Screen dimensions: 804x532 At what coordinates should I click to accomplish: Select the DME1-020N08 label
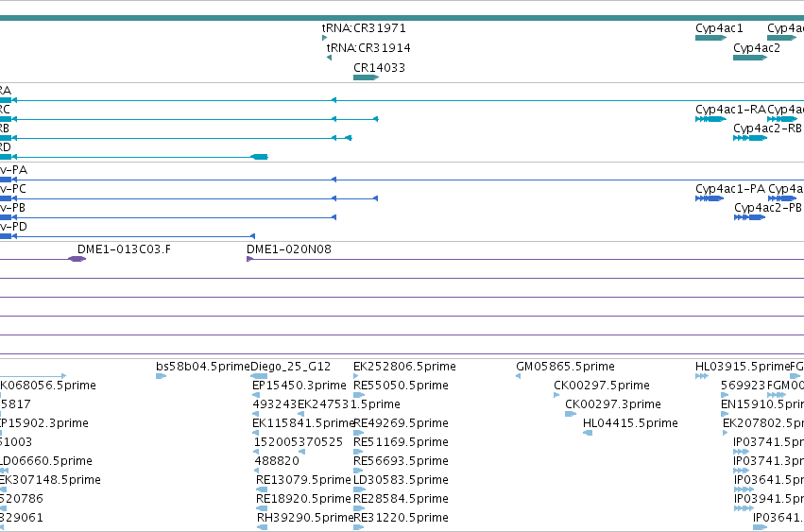point(289,249)
